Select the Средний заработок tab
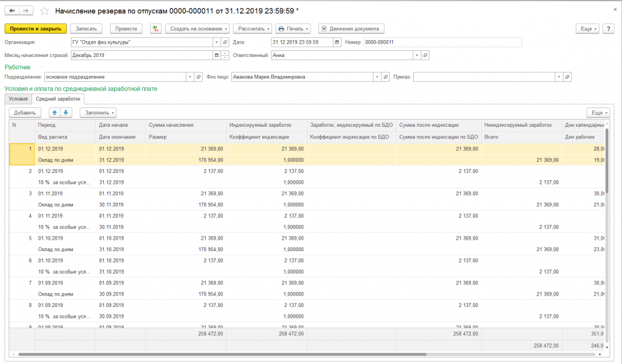 (58, 98)
